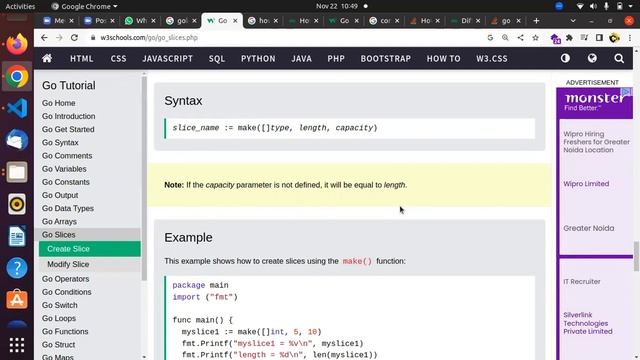This screenshot has height=360, width=640.
Task: Click the Google lens icon in address bar
Action: point(490,38)
